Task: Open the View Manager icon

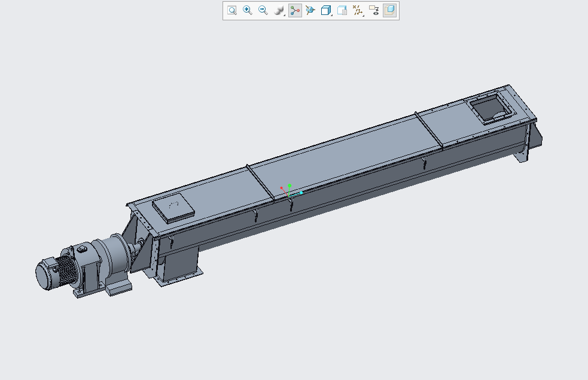Action: 342,11
